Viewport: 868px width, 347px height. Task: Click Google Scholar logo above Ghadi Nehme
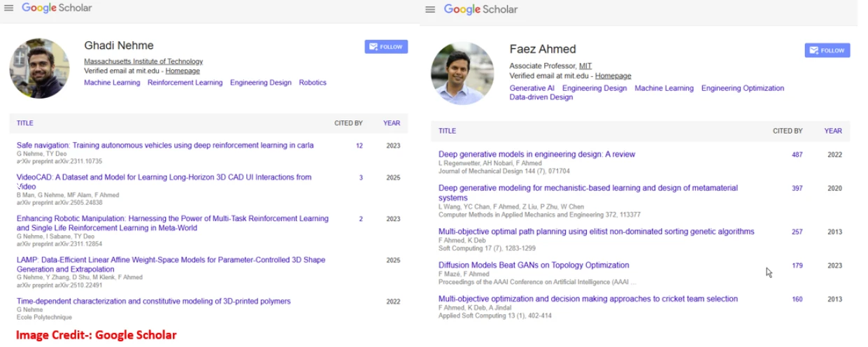coord(57,8)
